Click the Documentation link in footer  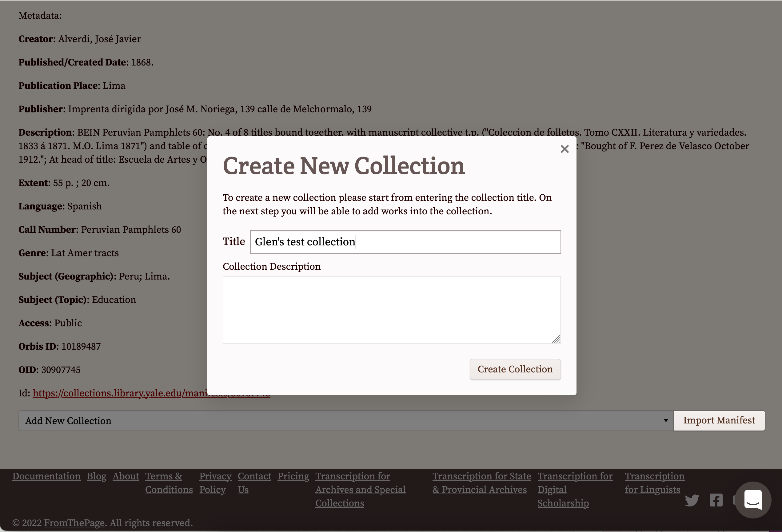[x=46, y=476]
